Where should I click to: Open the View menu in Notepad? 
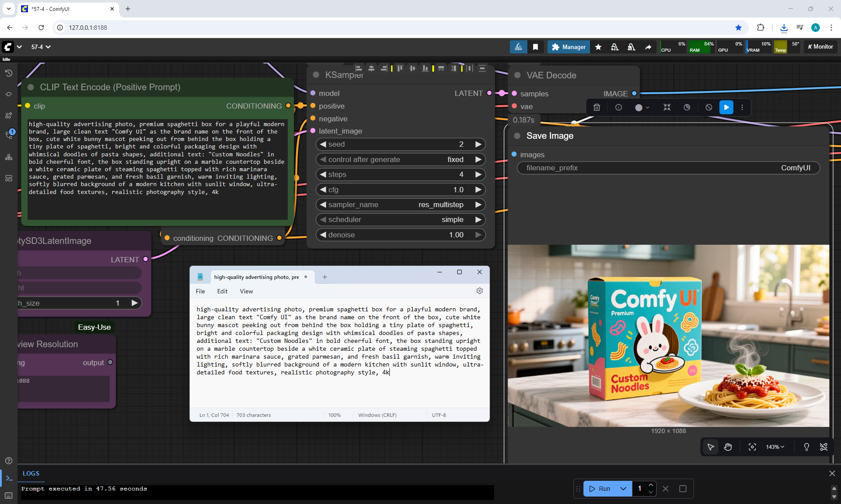tap(246, 291)
